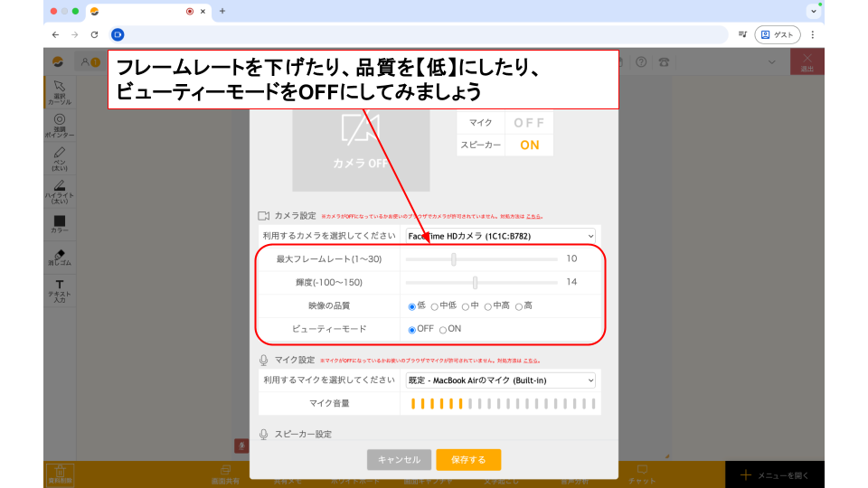This screenshot has height=488, width=868.
Task: Open the microphone selection dropdown
Action: [x=499, y=380]
